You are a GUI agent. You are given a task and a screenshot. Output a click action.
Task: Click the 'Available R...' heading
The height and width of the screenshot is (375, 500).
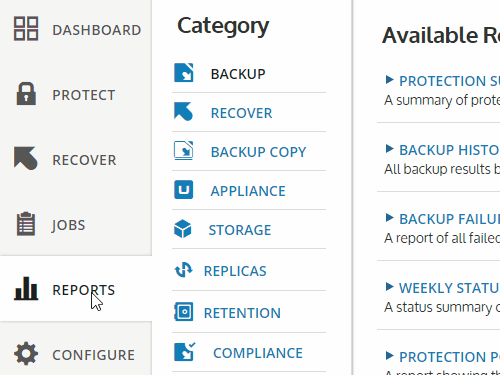click(x=441, y=35)
